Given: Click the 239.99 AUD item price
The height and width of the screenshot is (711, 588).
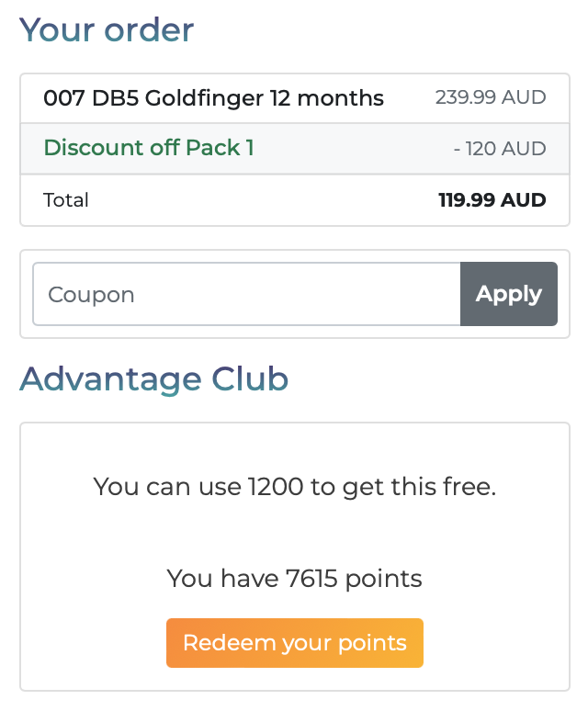Looking at the screenshot, I should coord(491,97).
